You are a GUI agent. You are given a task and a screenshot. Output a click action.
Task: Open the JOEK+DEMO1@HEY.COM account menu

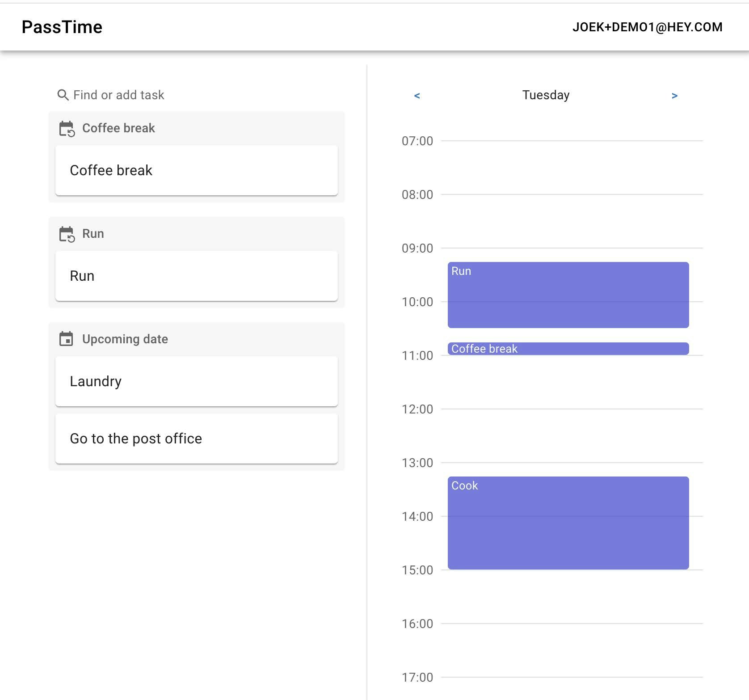pyautogui.click(x=648, y=27)
